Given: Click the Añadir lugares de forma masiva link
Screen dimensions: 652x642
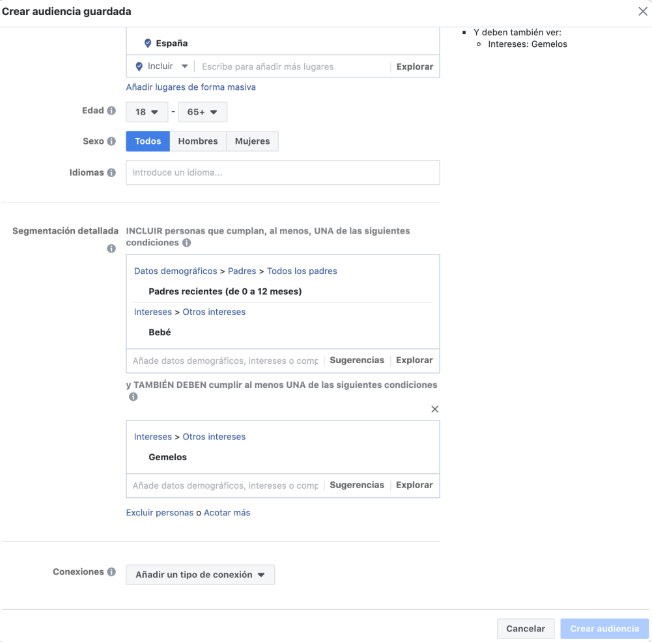Looking at the screenshot, I should (190, 88).
